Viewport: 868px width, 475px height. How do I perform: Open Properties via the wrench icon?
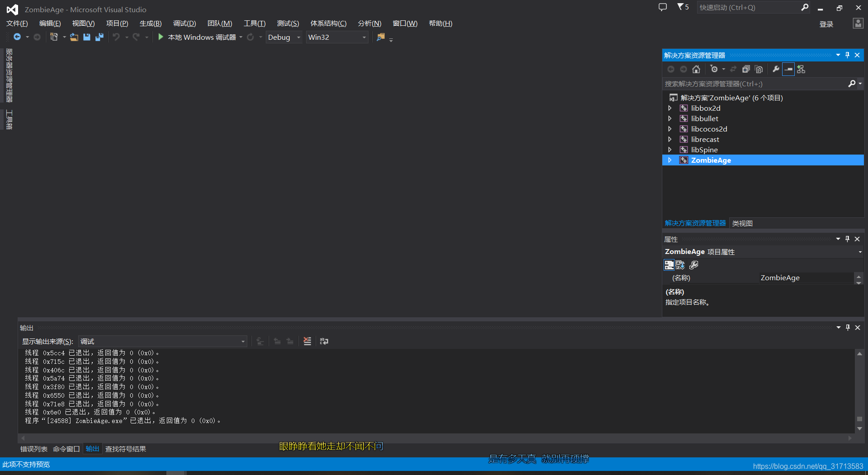click(776, 69)
